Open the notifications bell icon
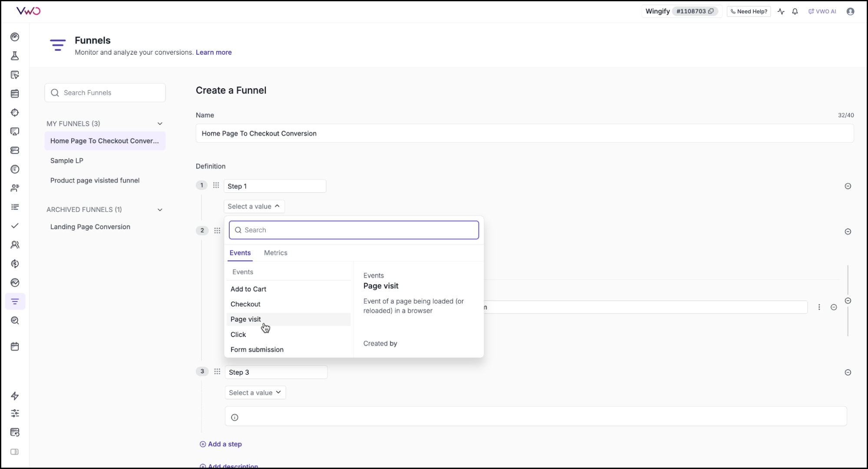Screen dimensions: 868x469 tap(795, 12)
